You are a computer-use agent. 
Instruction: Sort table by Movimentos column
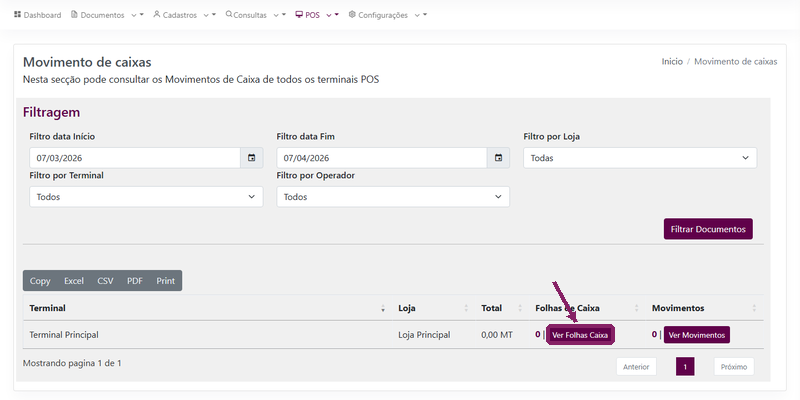point(705,308)
